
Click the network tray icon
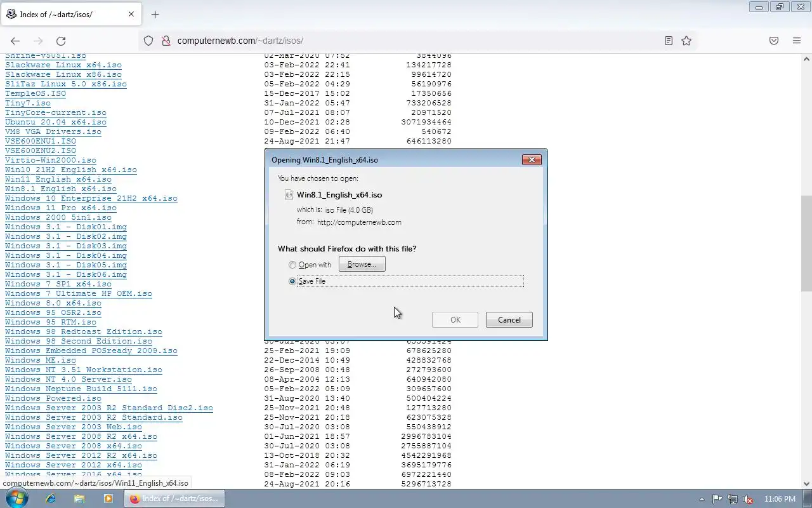click(733, 499)
